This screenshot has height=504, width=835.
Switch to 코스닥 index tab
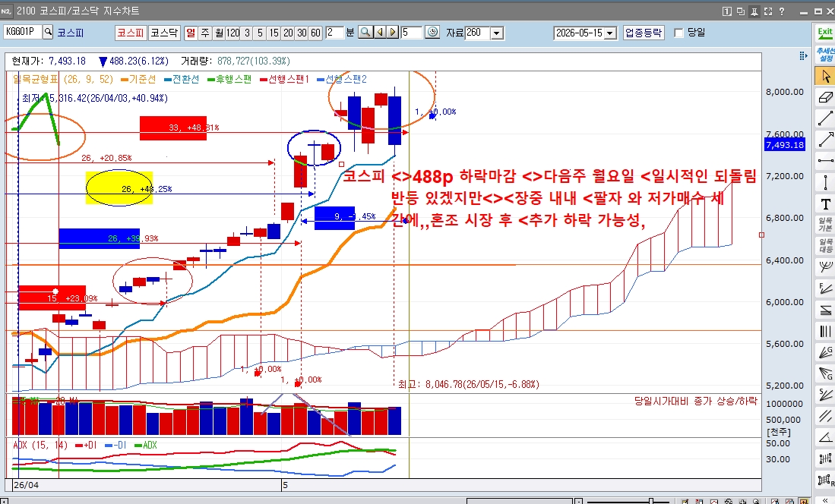164,33
